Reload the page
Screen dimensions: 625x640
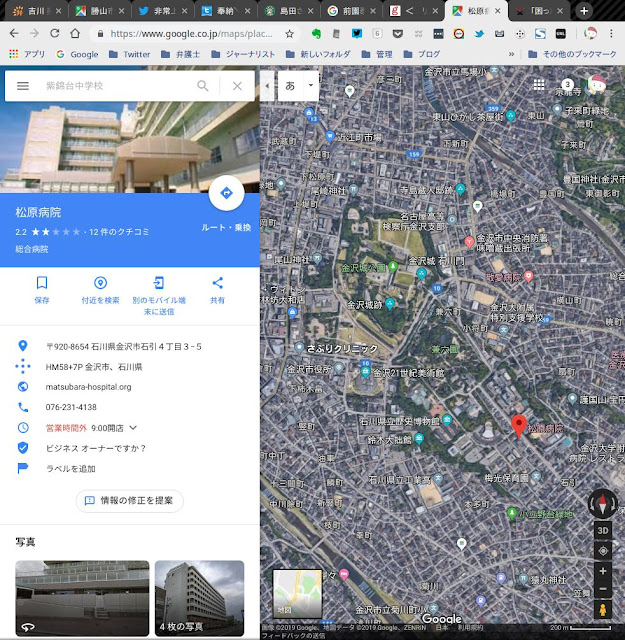(x=54, y=33)
